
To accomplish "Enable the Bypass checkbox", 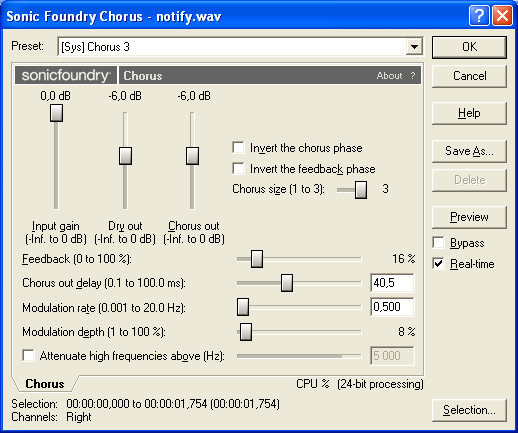I will 438,243.
